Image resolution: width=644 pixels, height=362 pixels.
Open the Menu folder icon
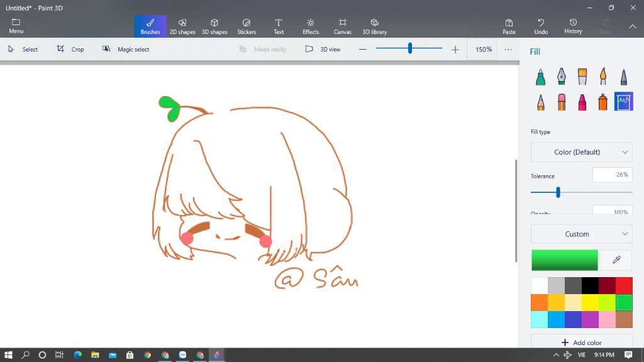click(x=16, y=26)
